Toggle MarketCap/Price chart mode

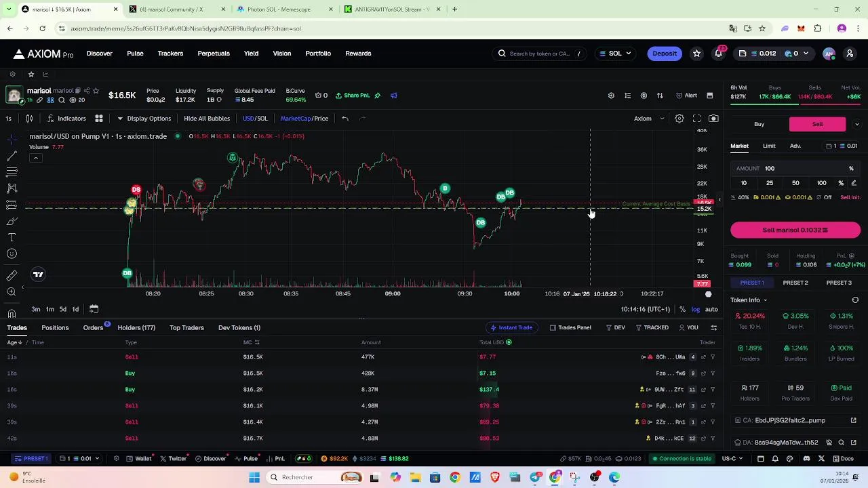click(304, 119)
